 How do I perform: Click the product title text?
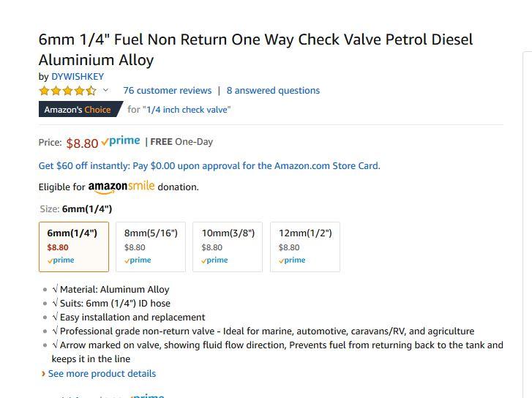tap(255, 50)
